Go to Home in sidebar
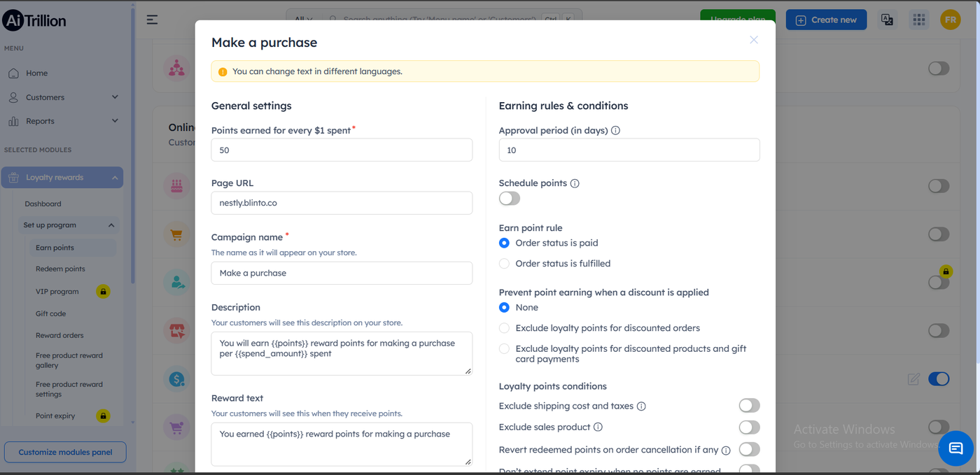 click(36, 73)
